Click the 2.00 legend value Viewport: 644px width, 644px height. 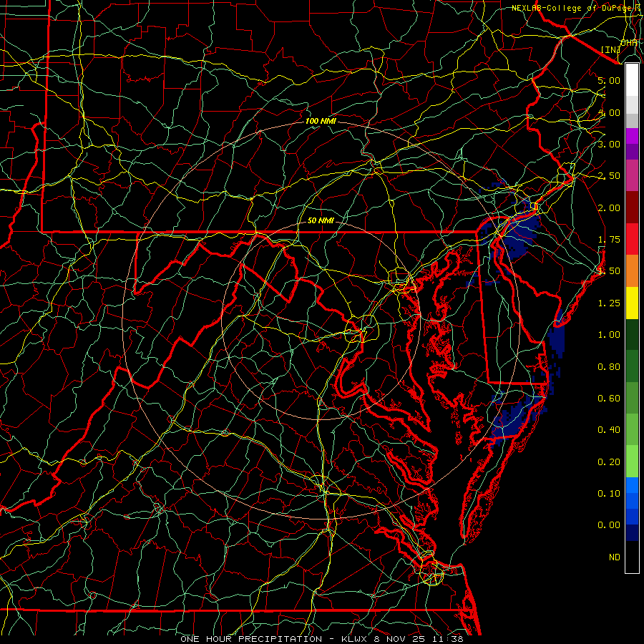609,208
